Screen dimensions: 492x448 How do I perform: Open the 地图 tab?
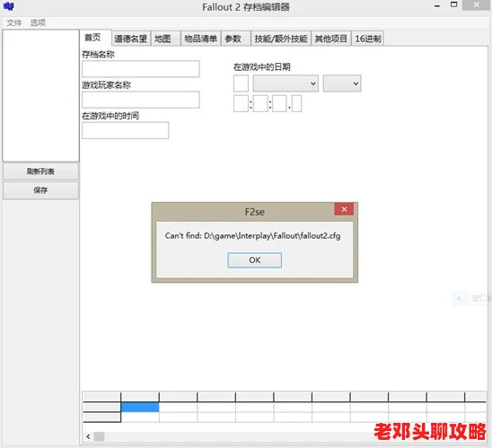click(165, 39)
